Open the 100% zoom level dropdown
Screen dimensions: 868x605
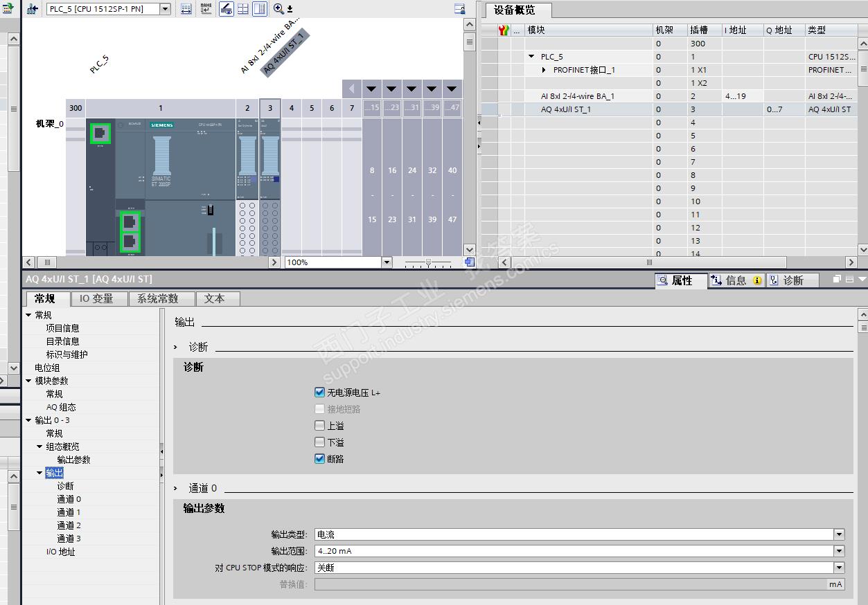[387, 262]
